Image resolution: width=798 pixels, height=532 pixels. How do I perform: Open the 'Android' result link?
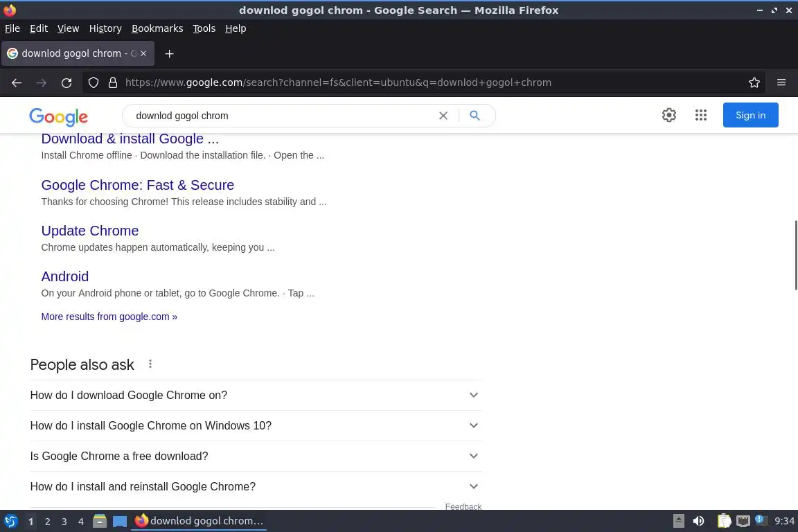[x=64, y=276]
